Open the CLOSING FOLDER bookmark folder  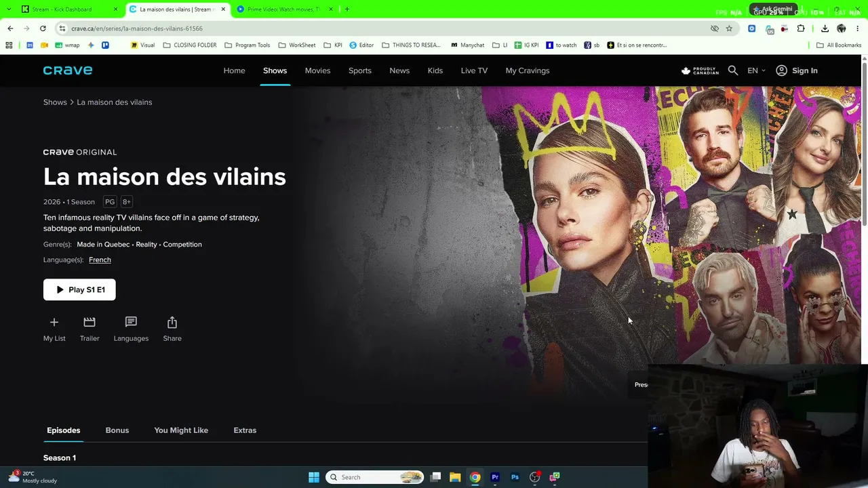pyautogui.click(x=189, y=45)
